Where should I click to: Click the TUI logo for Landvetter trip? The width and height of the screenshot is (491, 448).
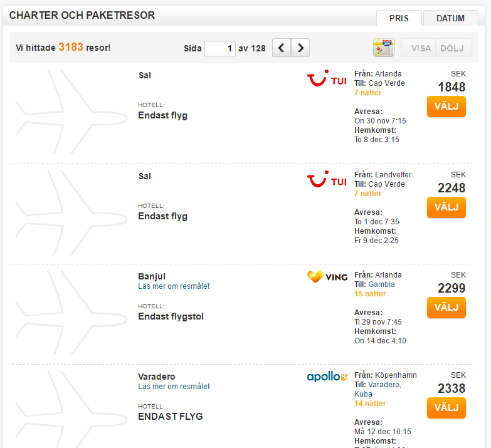tap(327, 179)
